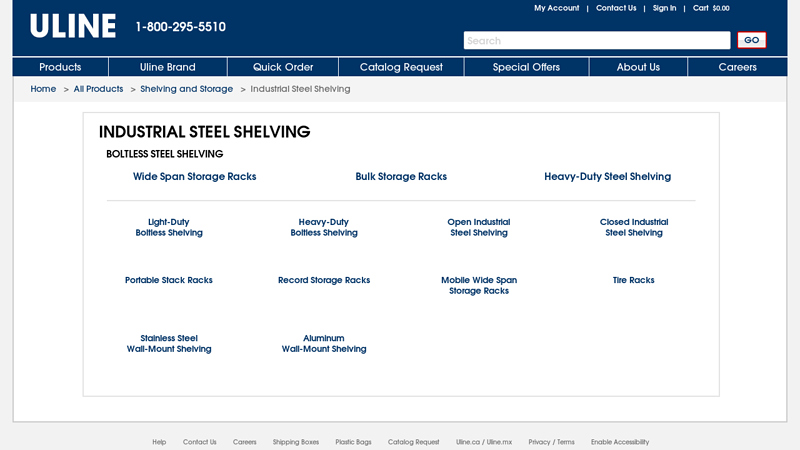Open Catalog Request footer link

point(413,442)
